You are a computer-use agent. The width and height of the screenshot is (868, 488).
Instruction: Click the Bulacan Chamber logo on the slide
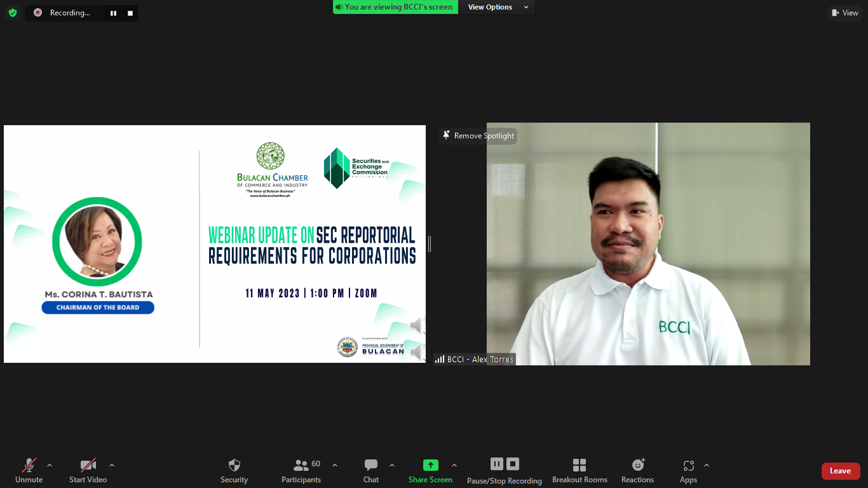click(273, 170)
